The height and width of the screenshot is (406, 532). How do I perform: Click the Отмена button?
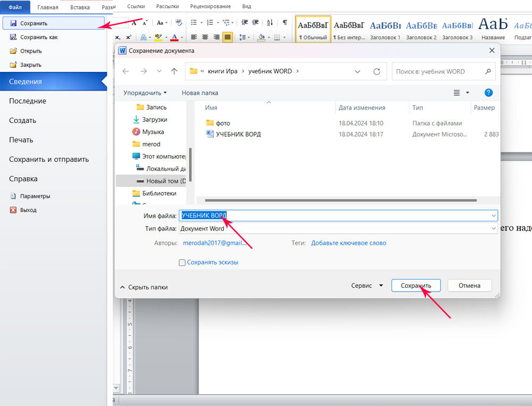click(469, 286)
